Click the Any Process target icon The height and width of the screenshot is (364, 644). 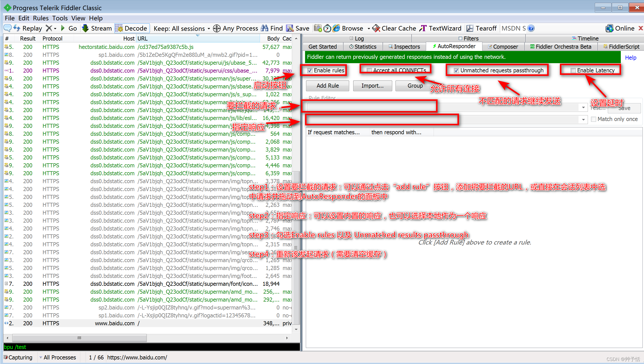pos(217,28)
